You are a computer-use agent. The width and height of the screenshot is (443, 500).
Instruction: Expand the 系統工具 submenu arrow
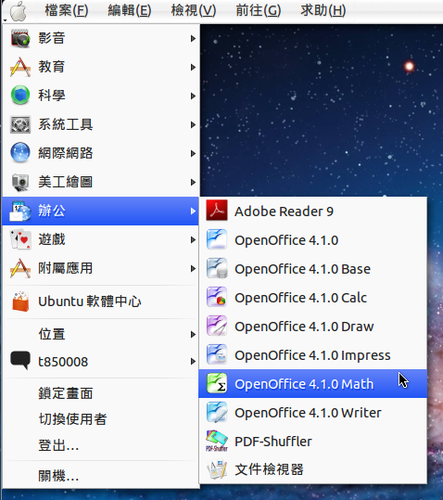pyautogui.click(x=193, y=125)
